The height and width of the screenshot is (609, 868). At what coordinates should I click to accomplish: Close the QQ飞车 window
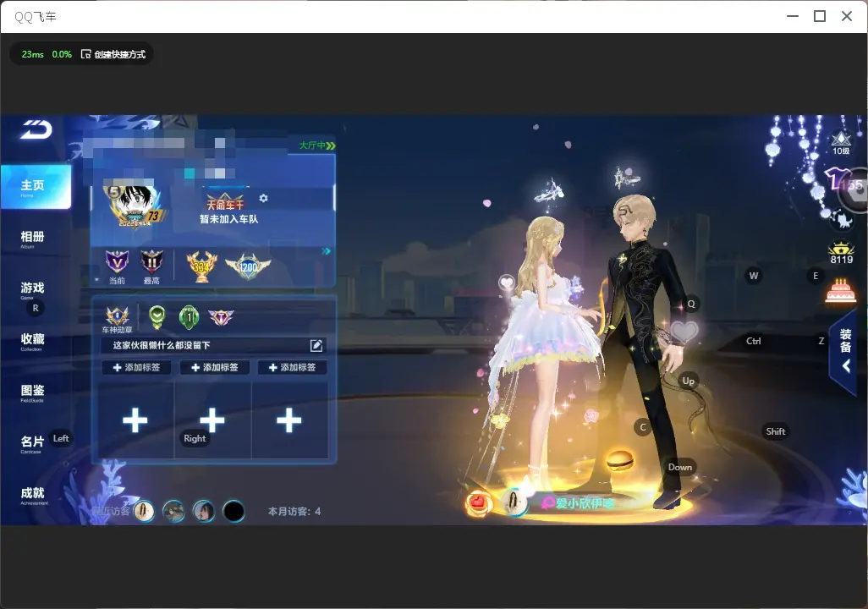847,17
